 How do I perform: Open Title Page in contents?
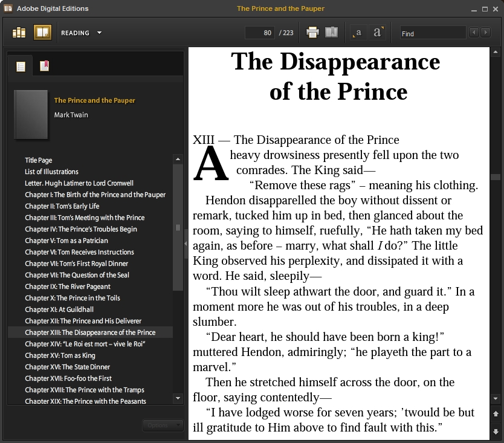click(39, 160)
